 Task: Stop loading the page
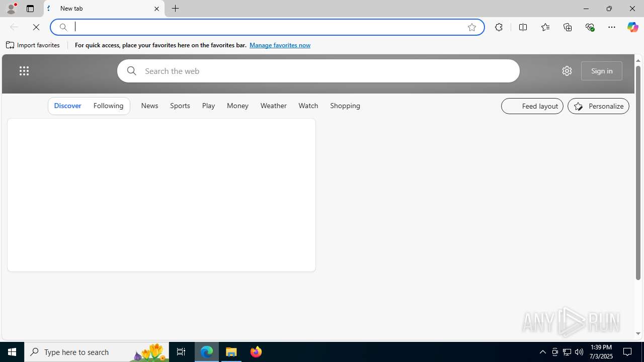pos(36,27)
